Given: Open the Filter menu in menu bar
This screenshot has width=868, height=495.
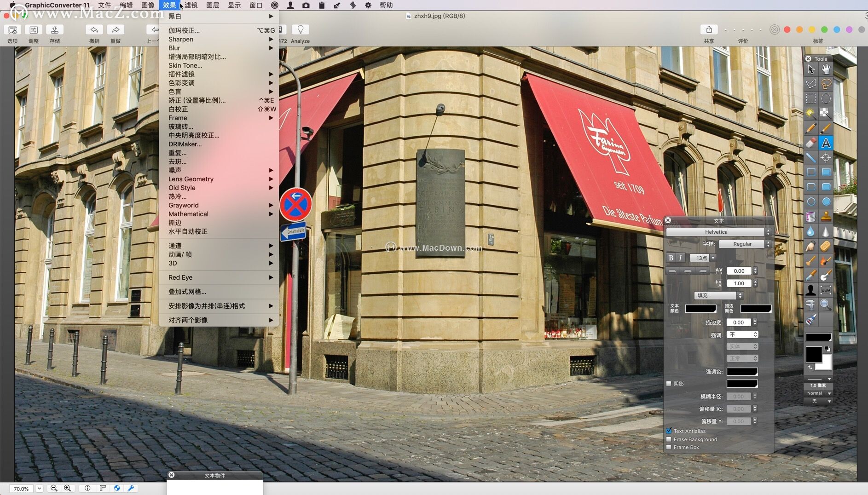Looking at the screenshot, I should (191, 5).
